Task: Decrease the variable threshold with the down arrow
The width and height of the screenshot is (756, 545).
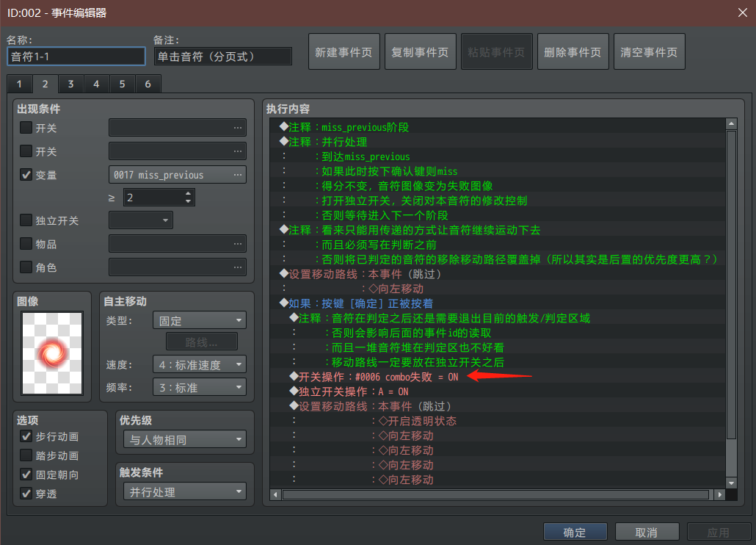Action: coord(188,201)
